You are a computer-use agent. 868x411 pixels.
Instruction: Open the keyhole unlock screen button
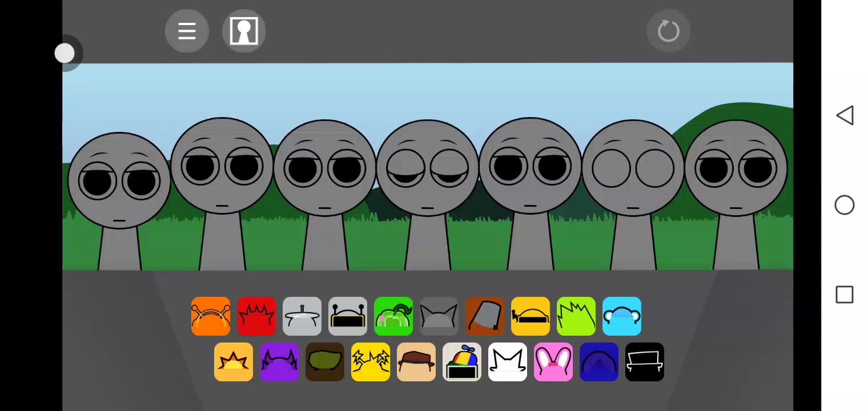(244, 31)
